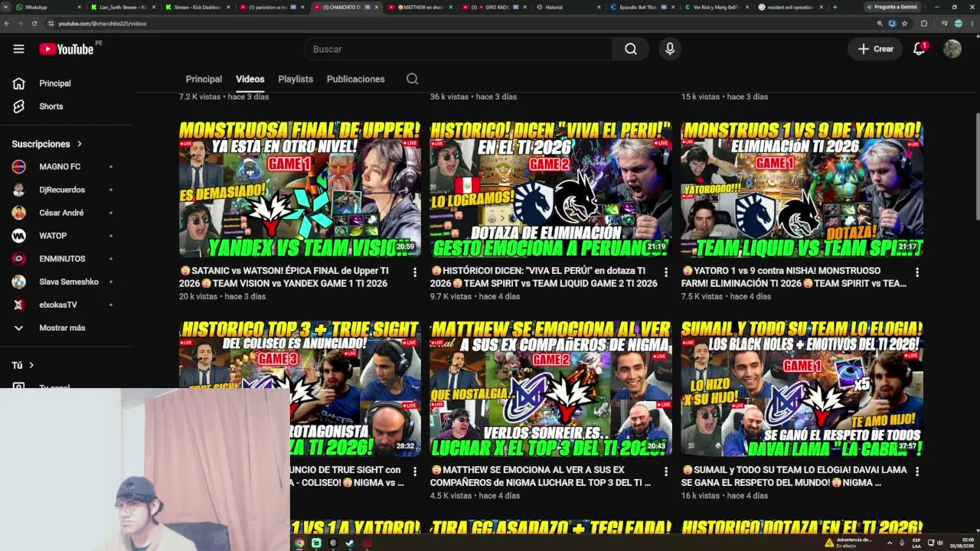The height and width of the screenshot is (551, 980).
Task: Open options menu for HISTÓRICO VIVA EL PERÚ video
Action: tap(666, 272)
